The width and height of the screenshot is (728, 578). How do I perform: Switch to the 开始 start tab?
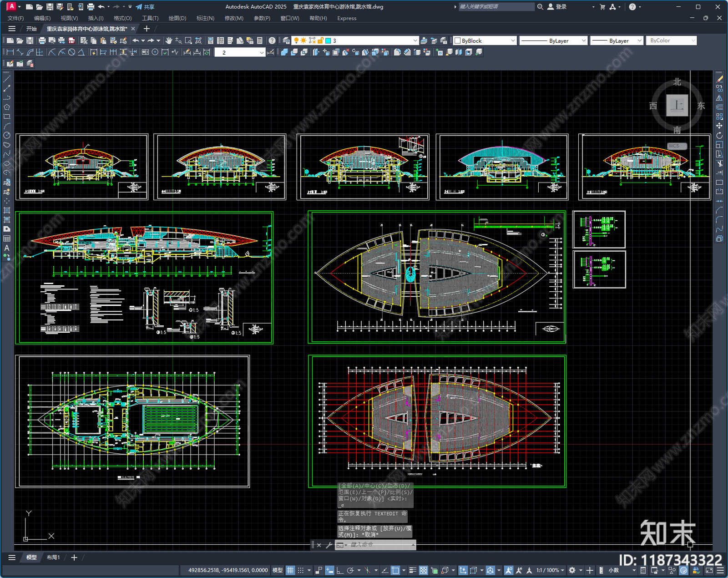click(31, 29)
